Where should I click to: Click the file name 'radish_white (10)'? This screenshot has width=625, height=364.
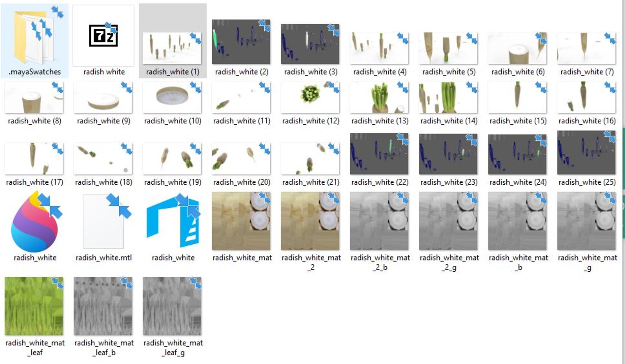[173, 121]
